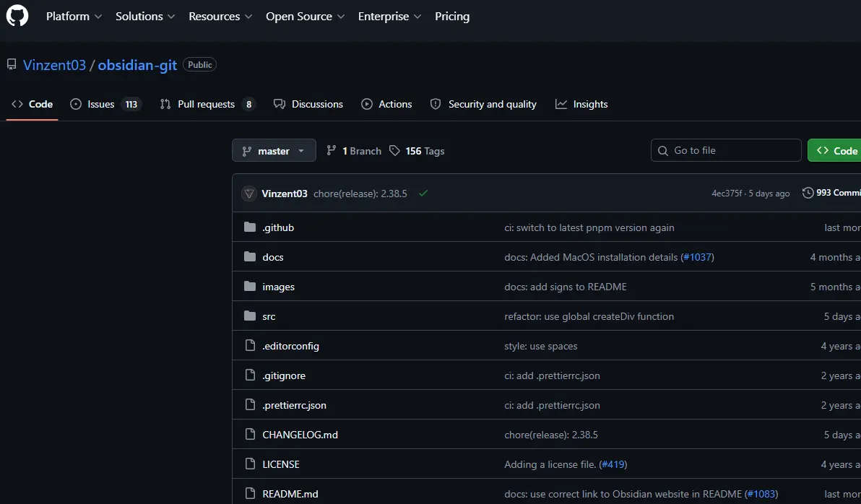Open the Security and quality tab

(483, 104)
